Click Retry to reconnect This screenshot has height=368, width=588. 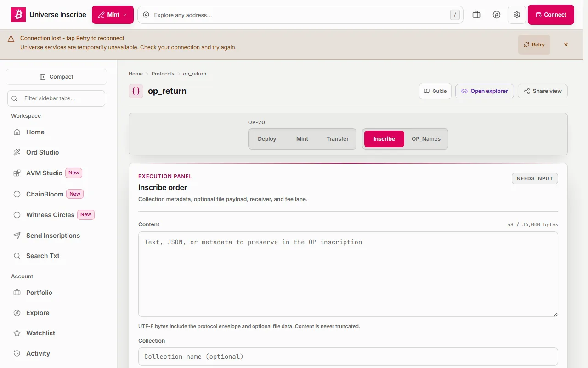[x=534, y=45]
